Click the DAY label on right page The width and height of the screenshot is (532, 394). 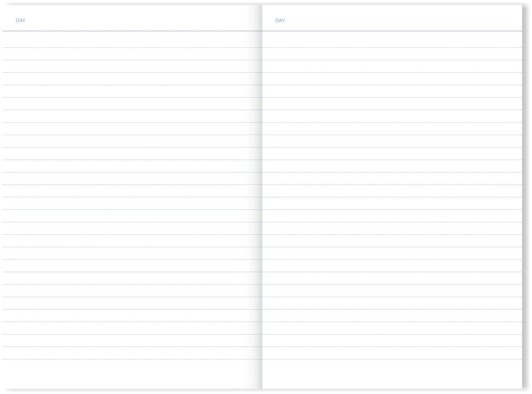[280, 20]
